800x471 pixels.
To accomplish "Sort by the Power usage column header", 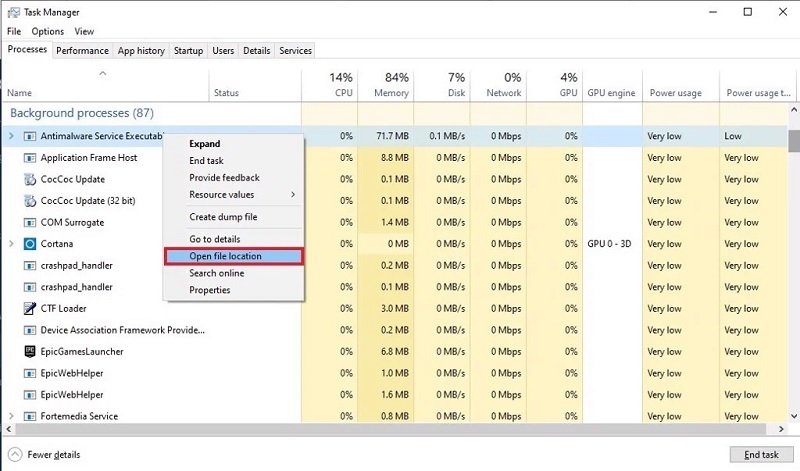I will [x=681, y=85].
